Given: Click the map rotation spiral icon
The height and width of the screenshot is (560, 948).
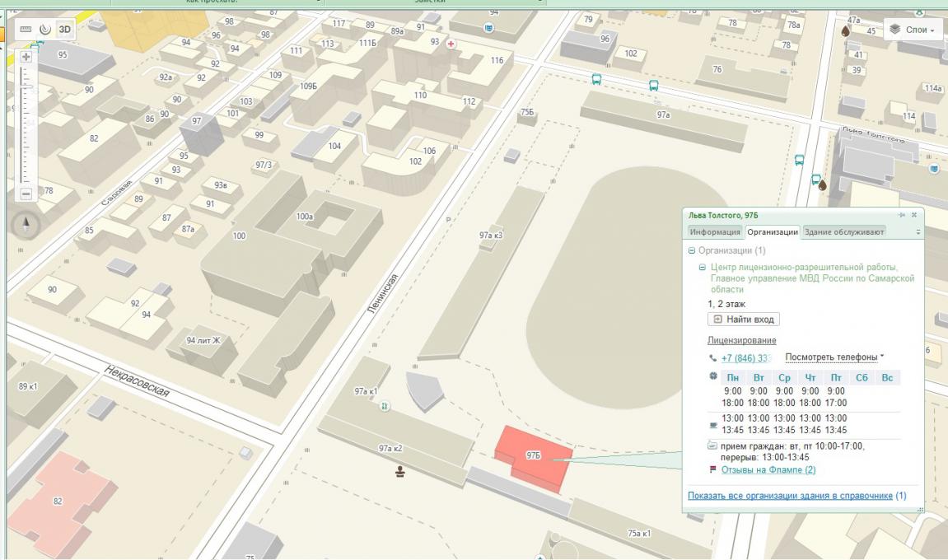Looking at the screenshot, I should (x=44, y=29).
